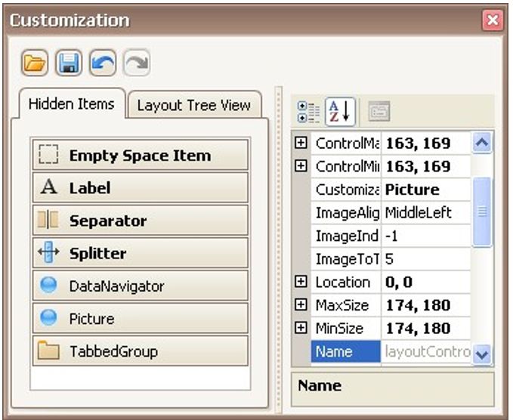Open the Layout Tree View tab
The height and width of the screenshot is (420, 513).
click(193, 105)
